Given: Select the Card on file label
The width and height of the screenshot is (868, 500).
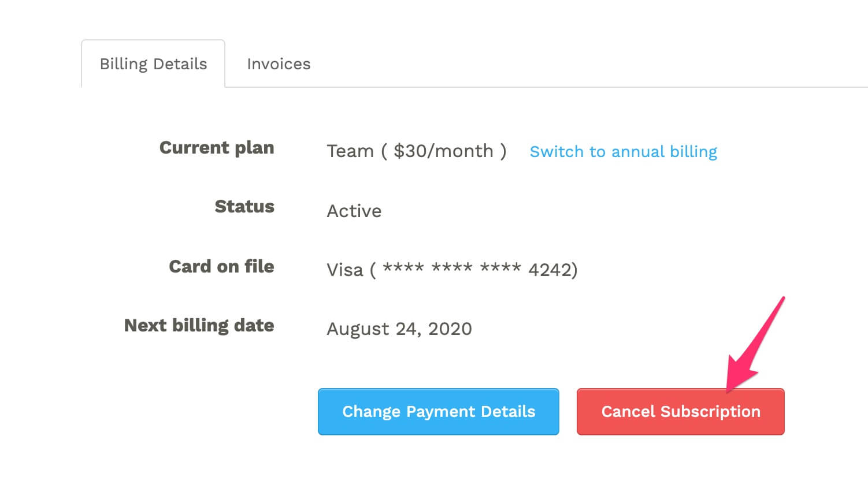Looking at the screenshot, I should tap(221, 266).
